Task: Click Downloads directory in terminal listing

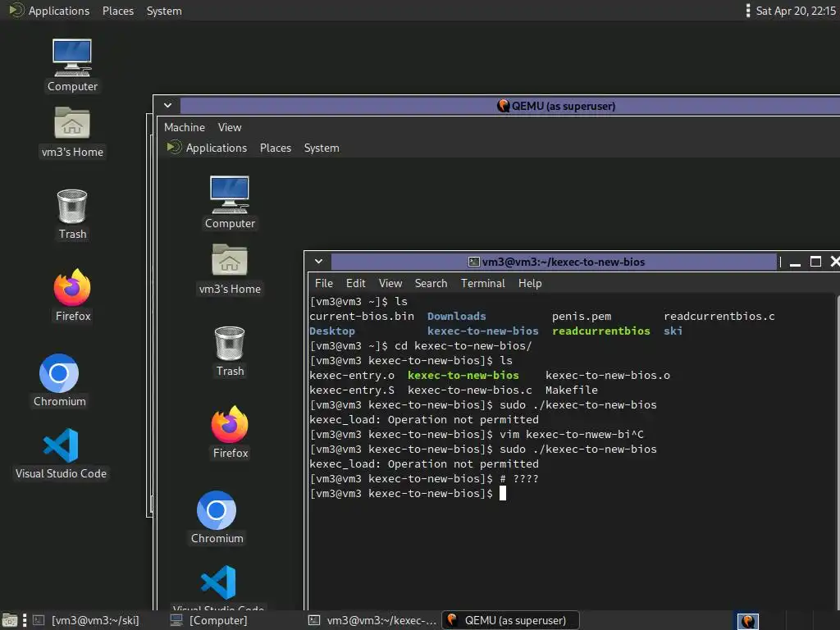Action: [456, 316]
